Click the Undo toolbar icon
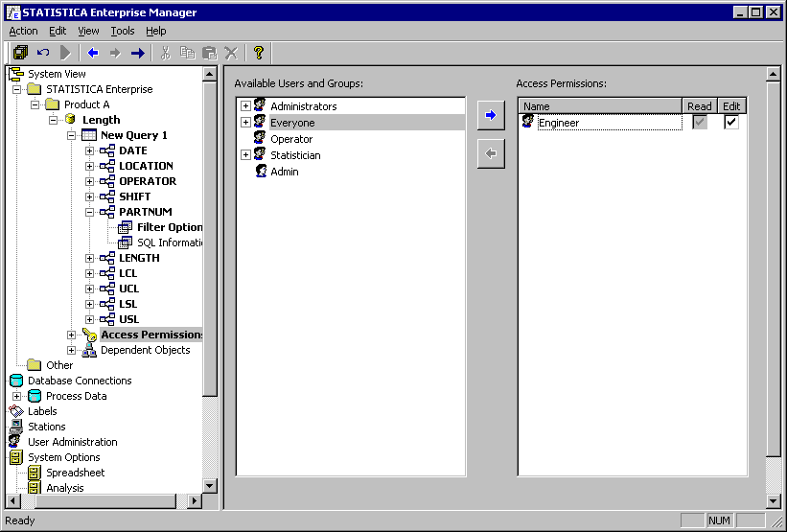Screen dimensions: 787x532 43,53
